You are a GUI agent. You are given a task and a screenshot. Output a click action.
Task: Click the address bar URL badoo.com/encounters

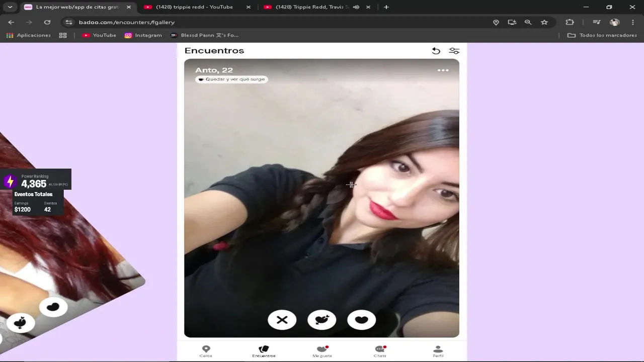(x=127, y=22)
